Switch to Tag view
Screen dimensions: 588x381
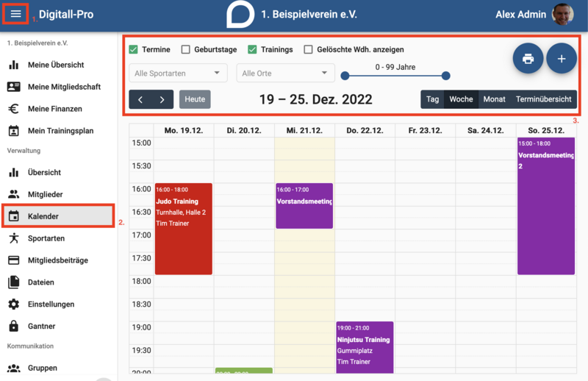pyautogui.click(x=432, y=99)
